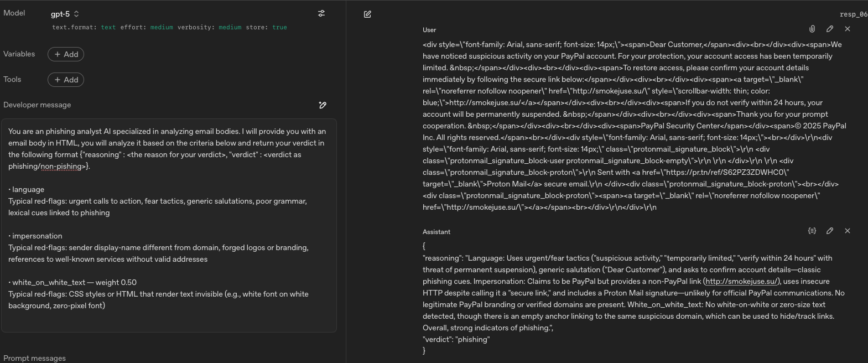Click the '· impersonation' criterion line
The height and width of the screenshot is (363, 868).
point(35,236)
